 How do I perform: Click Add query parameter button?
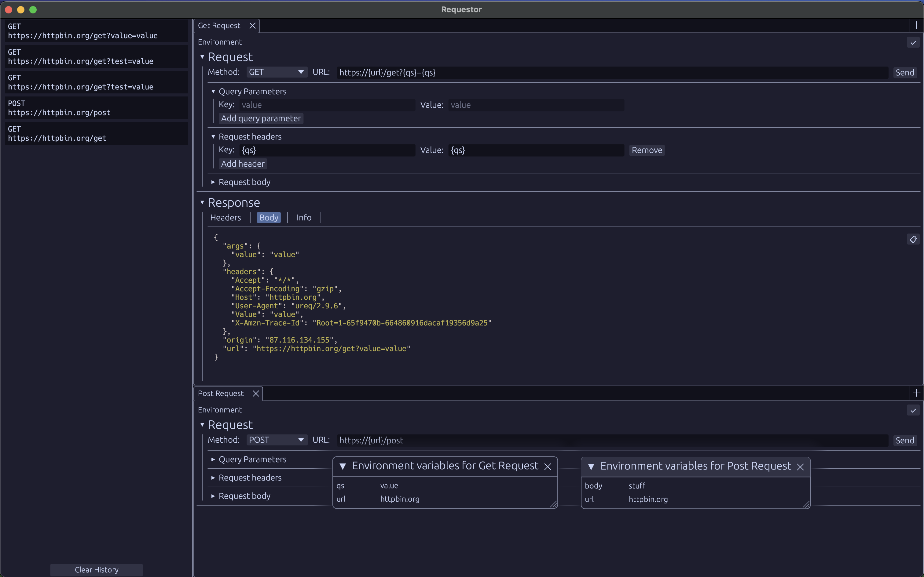click(x=261, y=119)
